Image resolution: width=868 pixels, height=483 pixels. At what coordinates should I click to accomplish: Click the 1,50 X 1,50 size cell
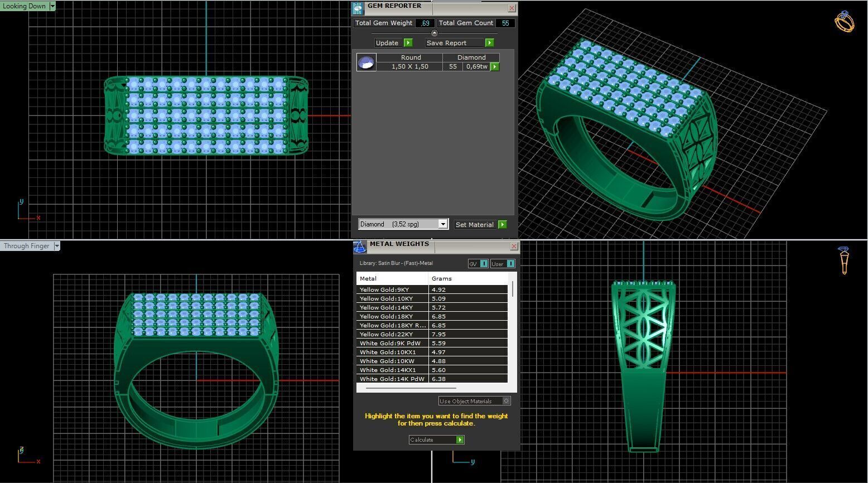pos(410,66)
